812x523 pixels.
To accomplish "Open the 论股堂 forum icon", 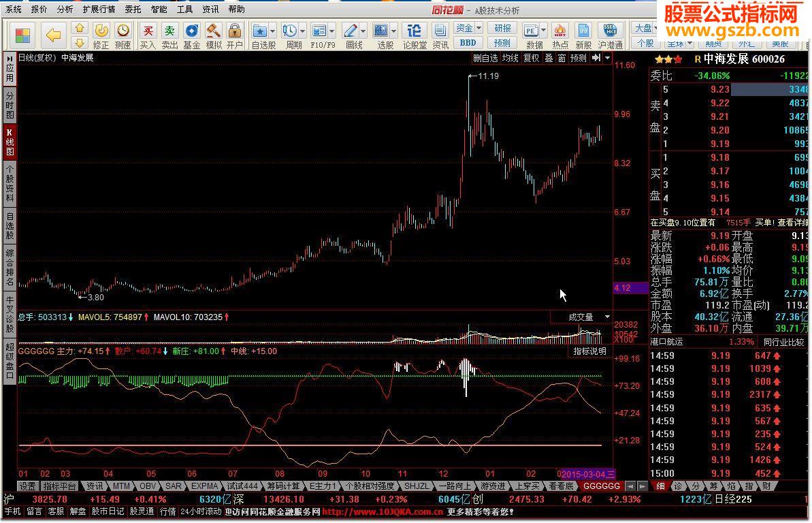I will [x=415, y=36].
